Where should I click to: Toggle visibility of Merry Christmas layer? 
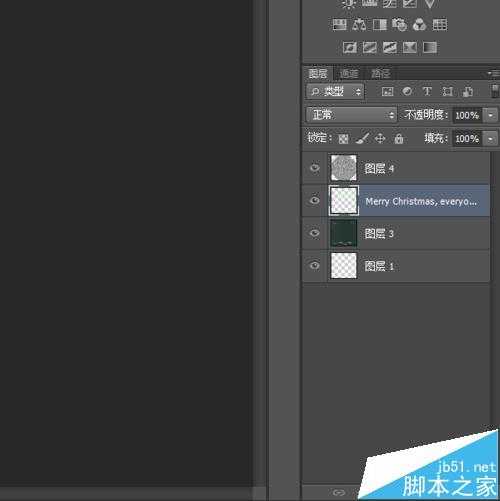coord(314,200)
